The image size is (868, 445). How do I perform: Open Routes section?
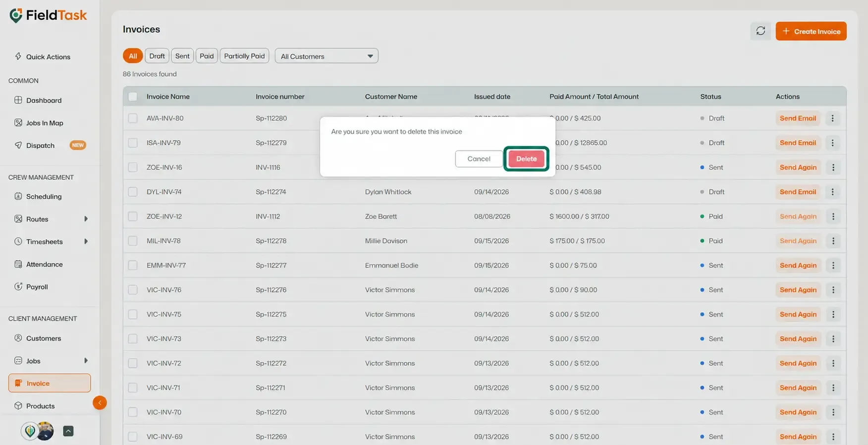click(x=37, y=219)
